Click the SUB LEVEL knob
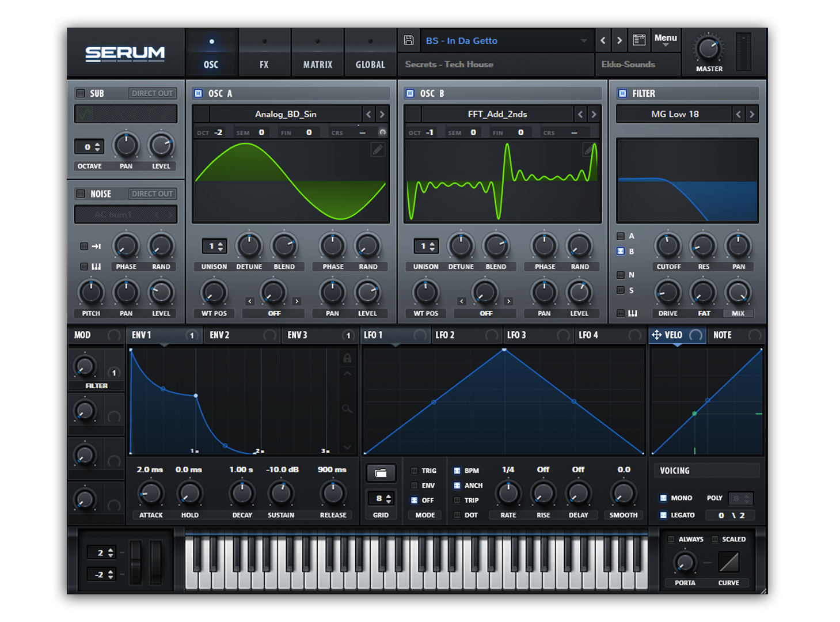Image resolution: width=840 pixels, height=622 pixels. coord(161,145)
